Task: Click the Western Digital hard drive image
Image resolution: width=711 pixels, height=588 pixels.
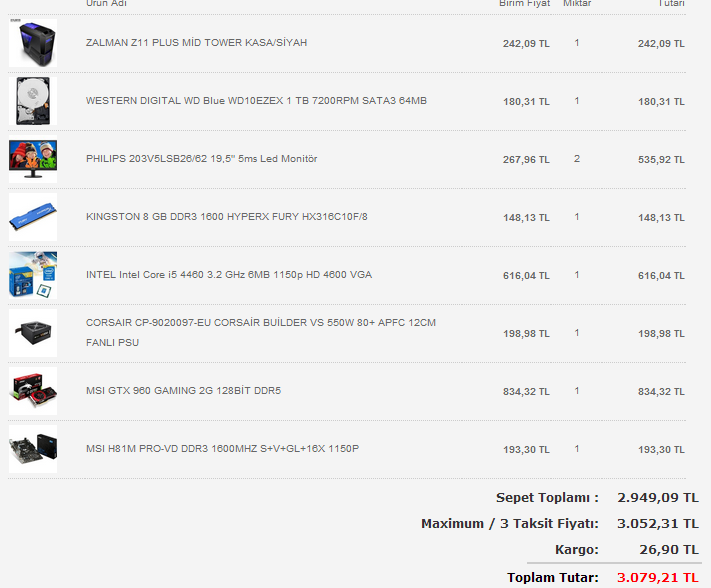Action: click(x=33, y=101)
